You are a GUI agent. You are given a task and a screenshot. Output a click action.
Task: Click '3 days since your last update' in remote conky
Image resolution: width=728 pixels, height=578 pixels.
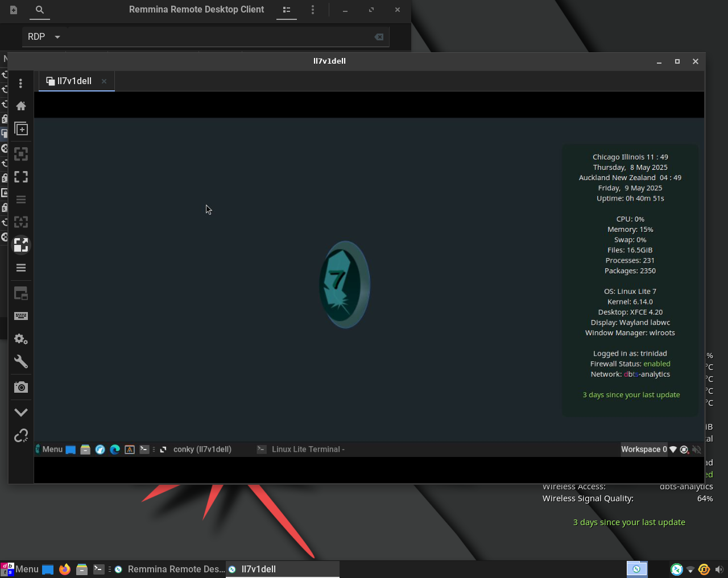pos(631,395)
